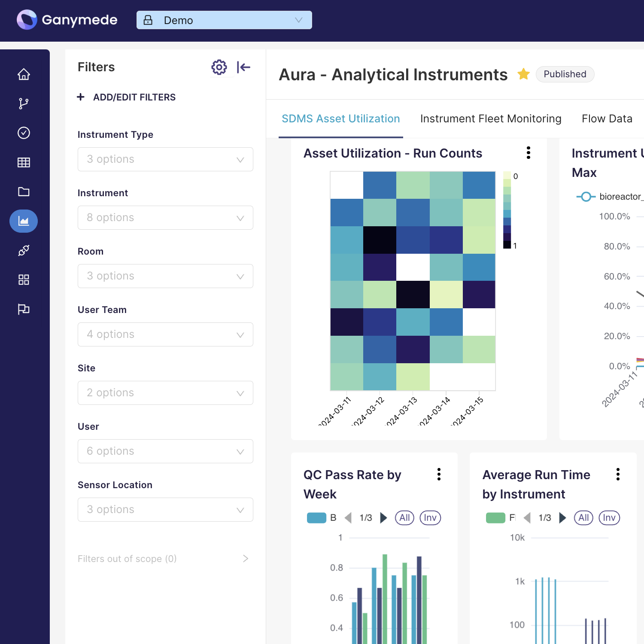This screenshot has width=644, height=644.
Task: Open Site filter dropdown
Action: point(165,393)
